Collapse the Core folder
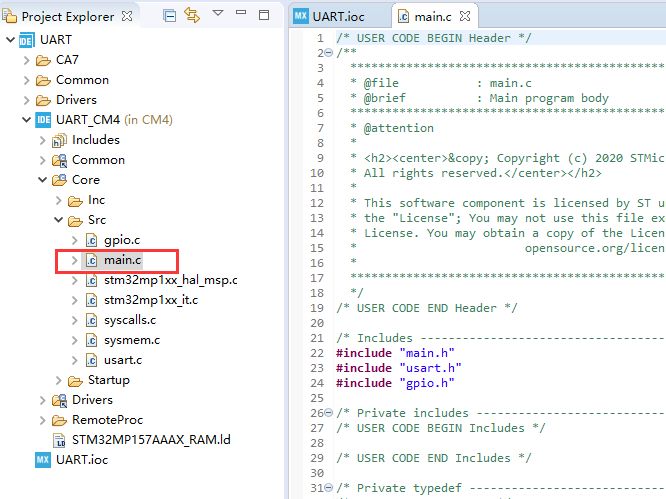This screenshot has height=499, width=666. click(42, 180)
